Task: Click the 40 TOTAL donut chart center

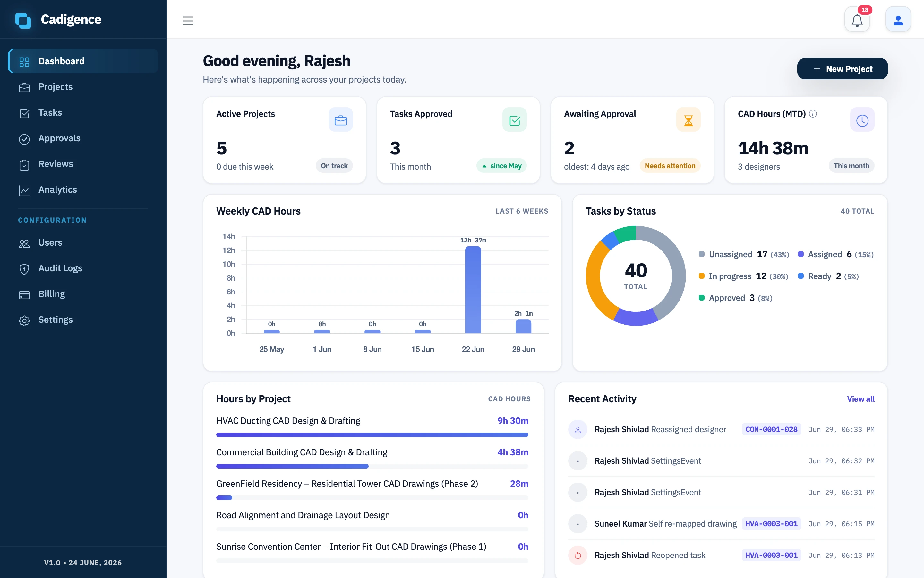Action: click(636, 275)
